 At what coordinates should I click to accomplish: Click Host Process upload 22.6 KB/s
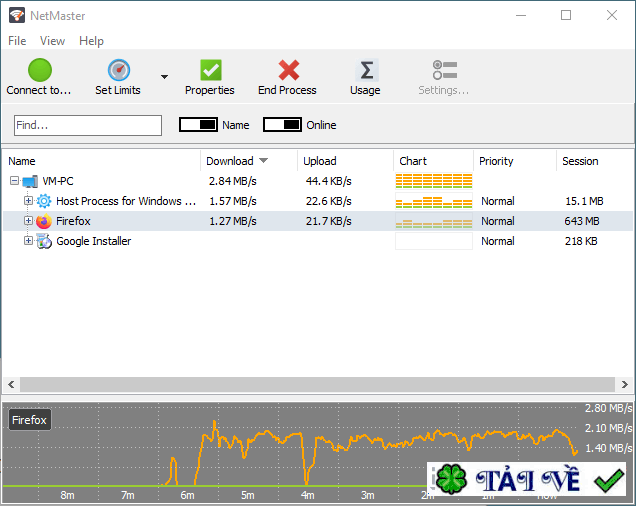[329, 201]
